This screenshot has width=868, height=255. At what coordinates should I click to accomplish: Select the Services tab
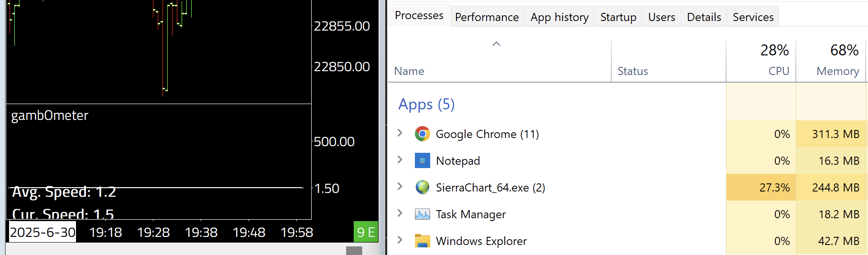pos(753,17)
